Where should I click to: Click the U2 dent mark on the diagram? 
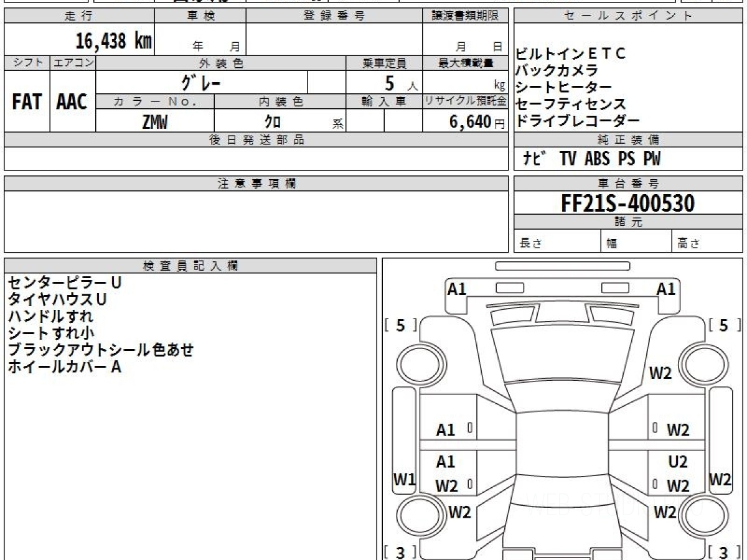(677, 462)
